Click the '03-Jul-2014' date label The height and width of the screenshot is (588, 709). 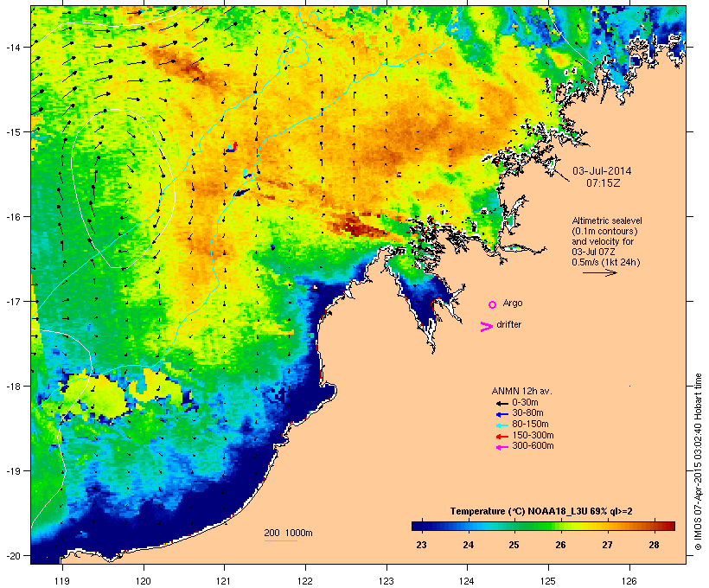click(x=602, y=171)
